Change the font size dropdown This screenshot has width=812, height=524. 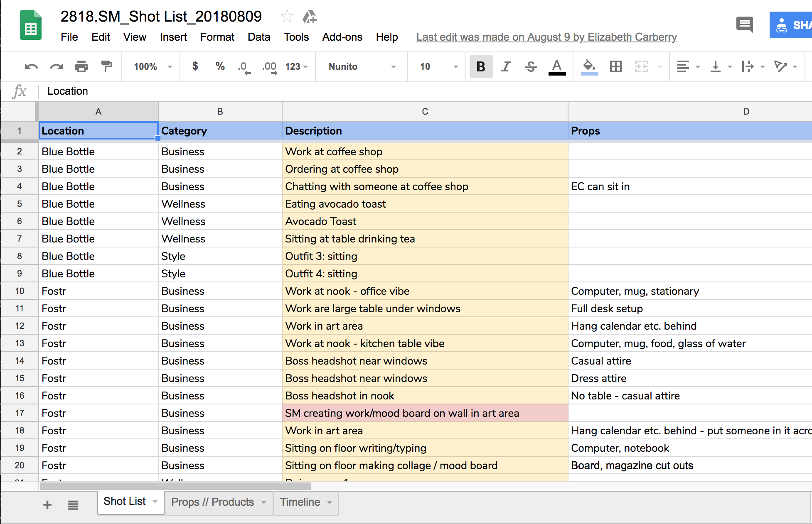tap(439, 66)
